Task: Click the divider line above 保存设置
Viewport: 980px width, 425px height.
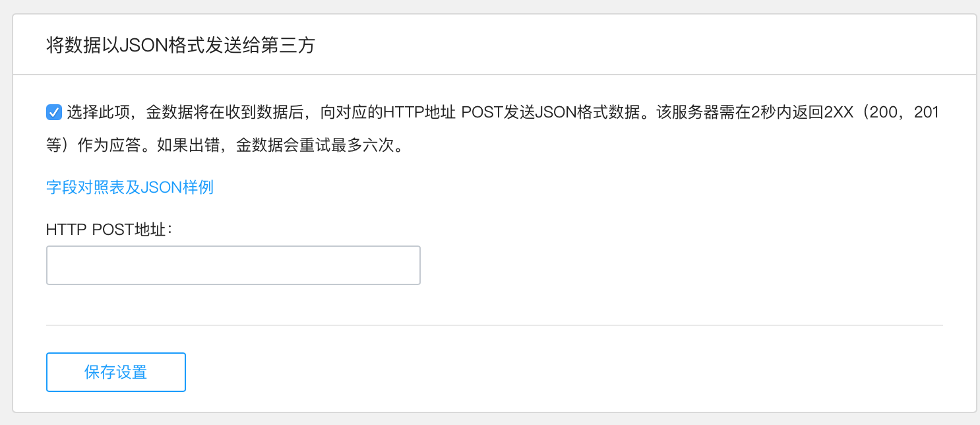Action: (494, 325)
